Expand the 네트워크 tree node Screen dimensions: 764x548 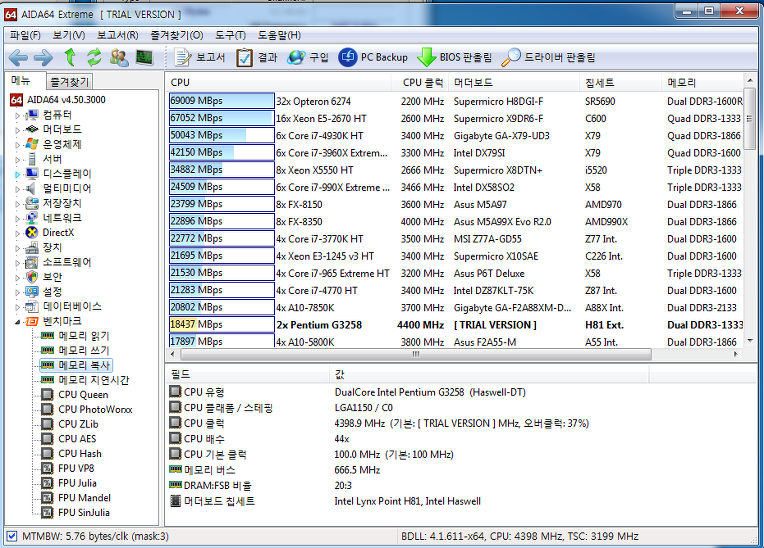tap(18, 219)
